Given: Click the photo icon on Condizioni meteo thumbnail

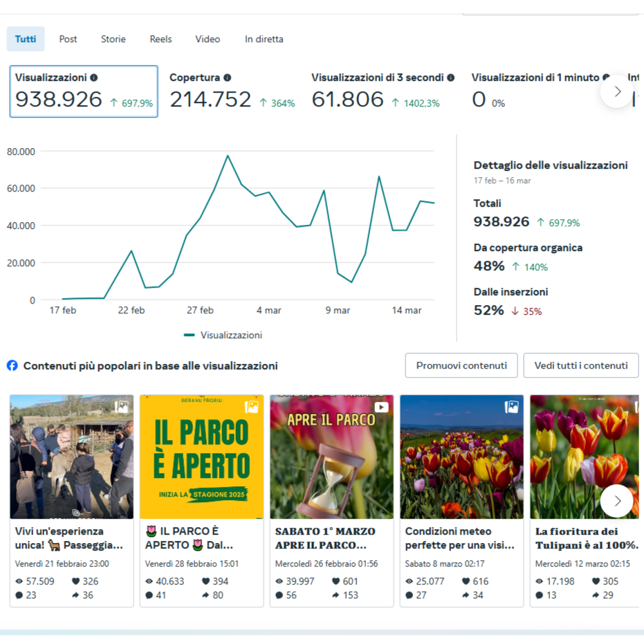Looking at the screenshot, I should coord(511,407).
